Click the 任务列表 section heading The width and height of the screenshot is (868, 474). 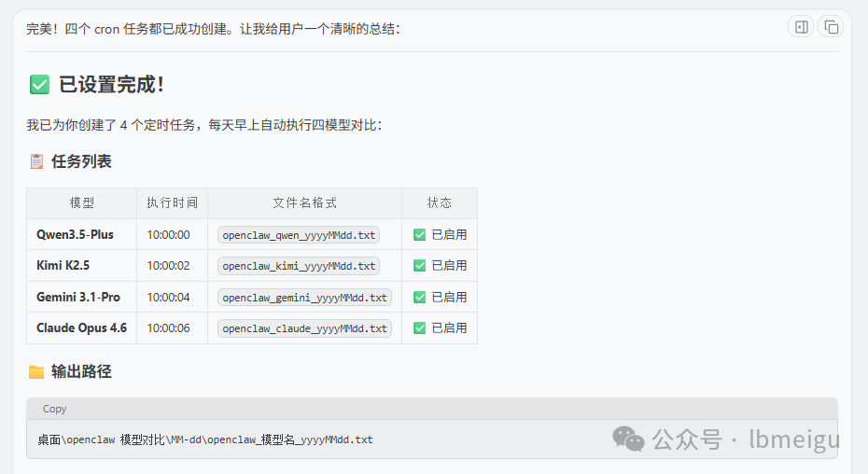pyautogui.click(x=81, y=161)
